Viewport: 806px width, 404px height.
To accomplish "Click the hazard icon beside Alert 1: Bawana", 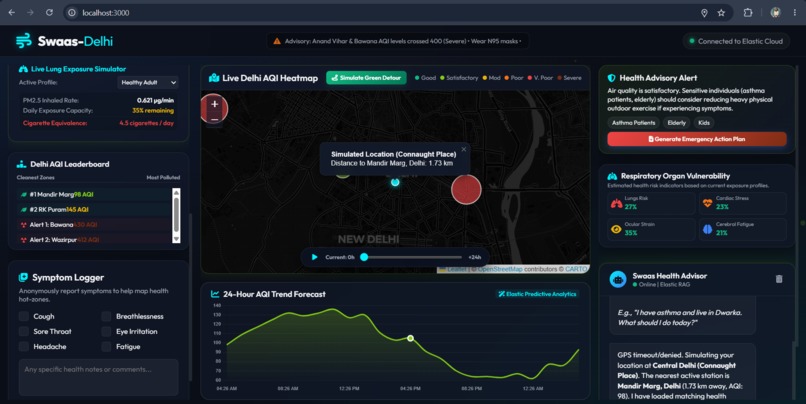I will (x=23, y=225).
